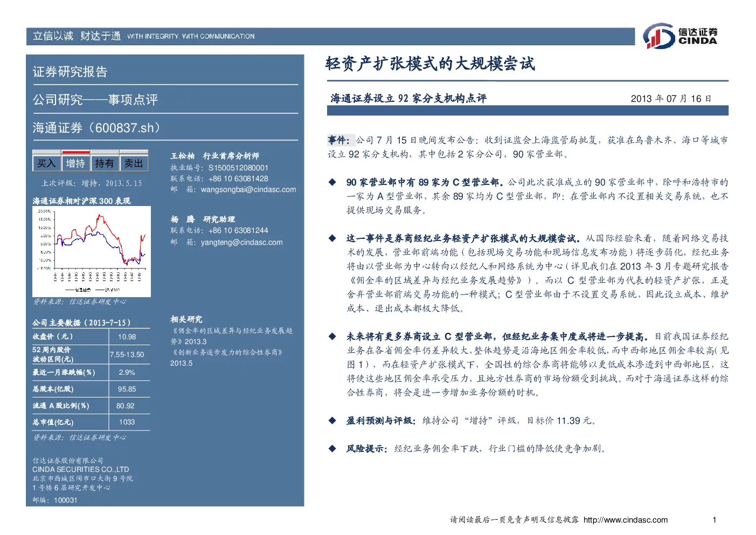
Task: Click the 证券研究报告 heading
Action: (70, 72)
